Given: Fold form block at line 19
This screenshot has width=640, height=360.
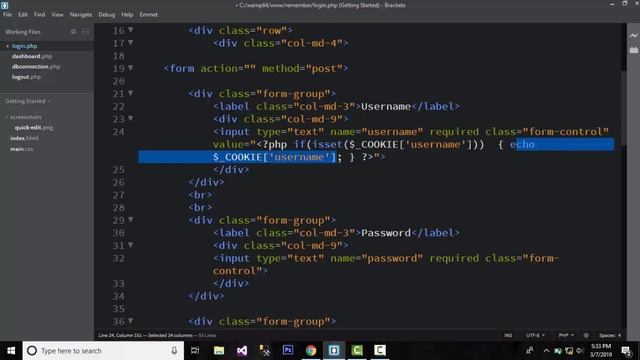Looking at the screenshot, I should click(x=131, y=68).
